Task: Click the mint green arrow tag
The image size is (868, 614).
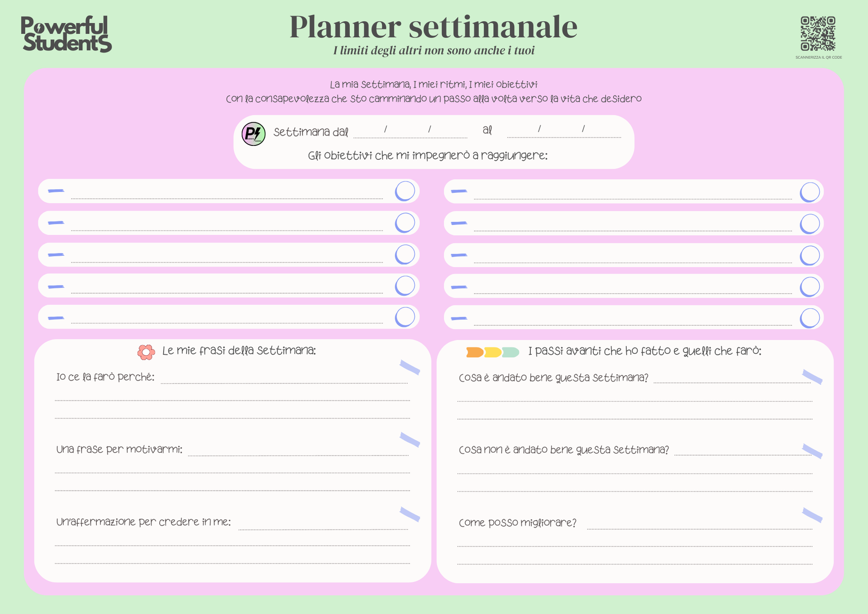Action: point(511,353)
